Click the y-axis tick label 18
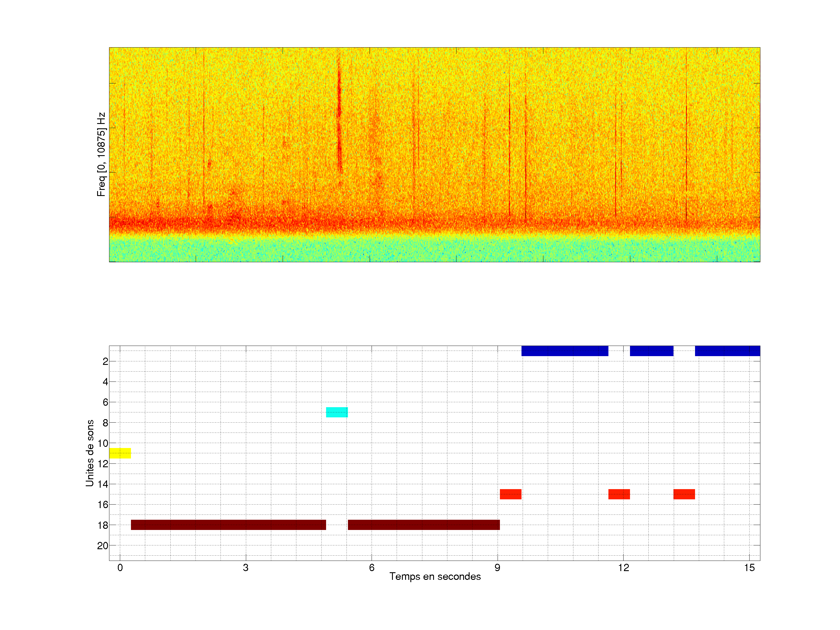840x630 pixels. [103, 525]
